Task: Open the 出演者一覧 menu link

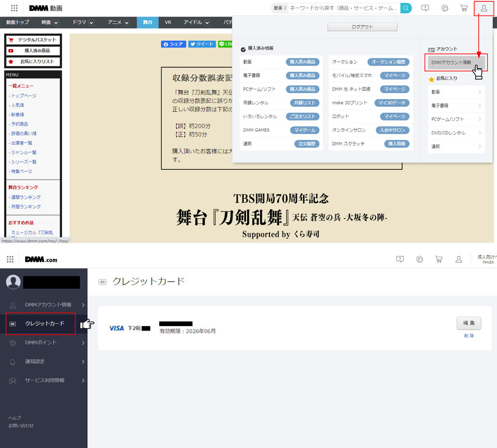Action: point(21,143)
